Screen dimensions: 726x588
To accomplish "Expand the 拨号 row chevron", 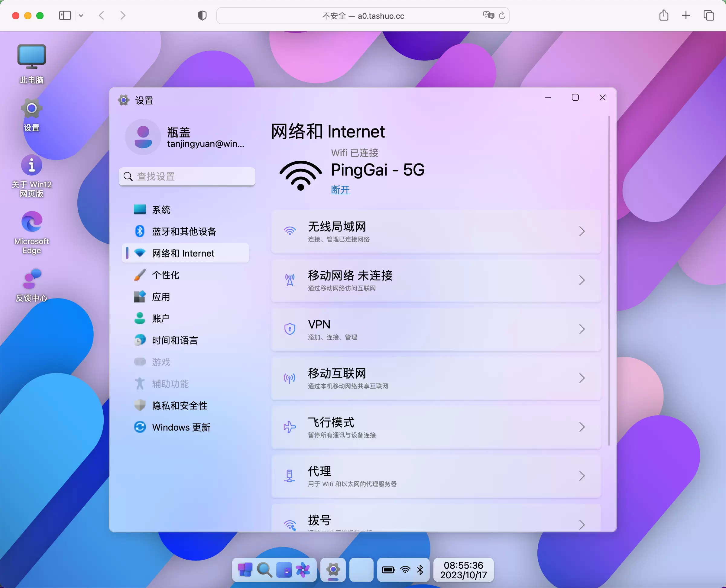I will pyautogui.click(x=582, y=525).
